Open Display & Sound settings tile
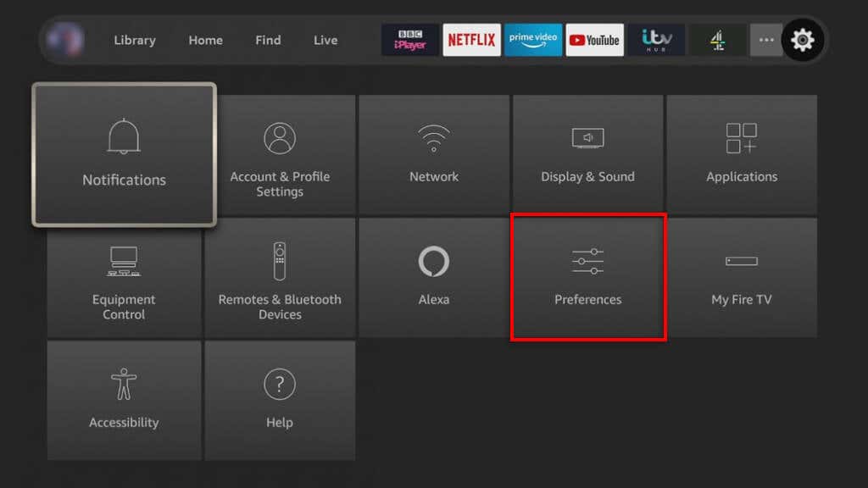 [587, 154]
